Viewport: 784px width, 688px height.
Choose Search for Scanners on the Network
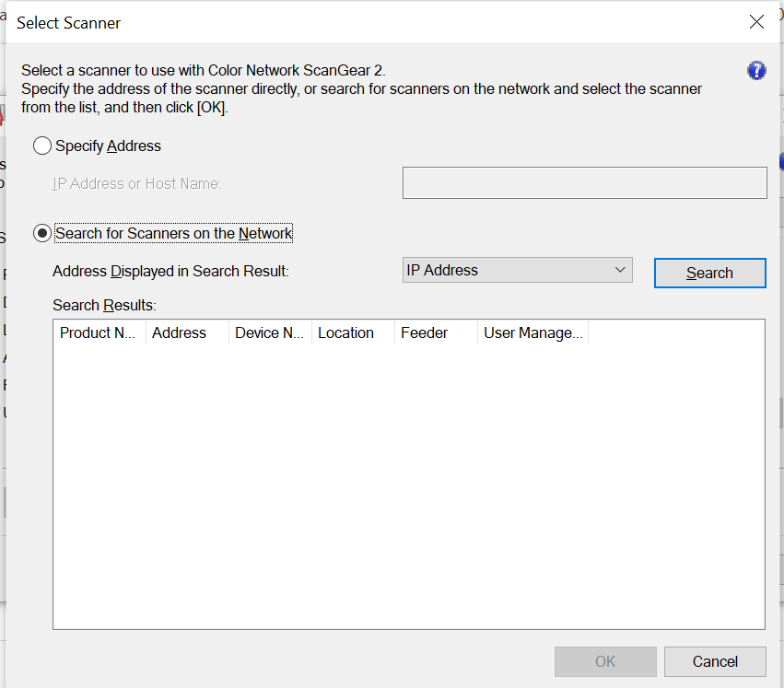[42, 233]
